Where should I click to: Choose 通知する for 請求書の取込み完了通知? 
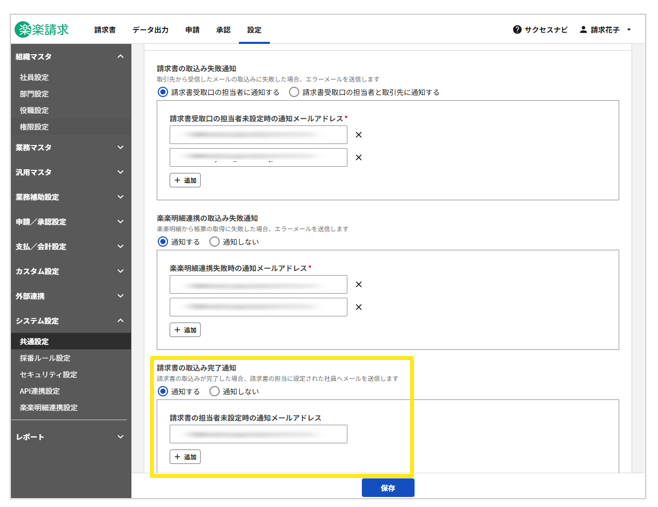click(x=163, y=392)
